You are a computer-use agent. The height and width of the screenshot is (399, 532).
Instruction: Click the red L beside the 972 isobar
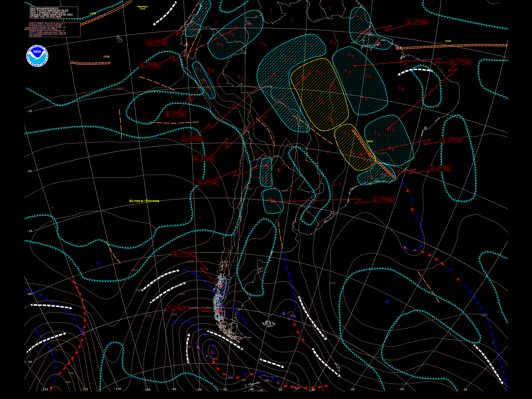point(213,352)
